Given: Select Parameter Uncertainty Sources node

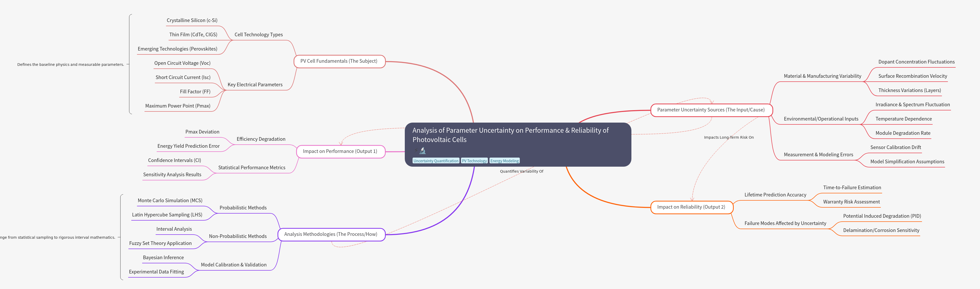Looking at the screenshot, I should [x=711, y=110].
